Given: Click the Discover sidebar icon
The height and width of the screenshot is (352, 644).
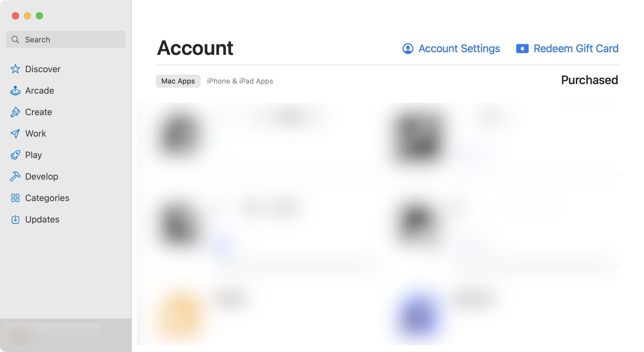Looking at the screenshot, I should pyautogui.click(x=16, y=69).
